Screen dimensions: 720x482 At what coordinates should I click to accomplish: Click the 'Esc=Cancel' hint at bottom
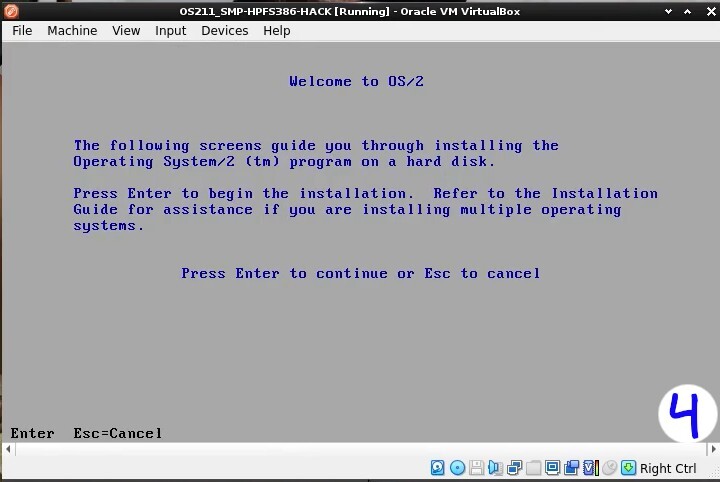pyautogui.click(x=118, y=433)
